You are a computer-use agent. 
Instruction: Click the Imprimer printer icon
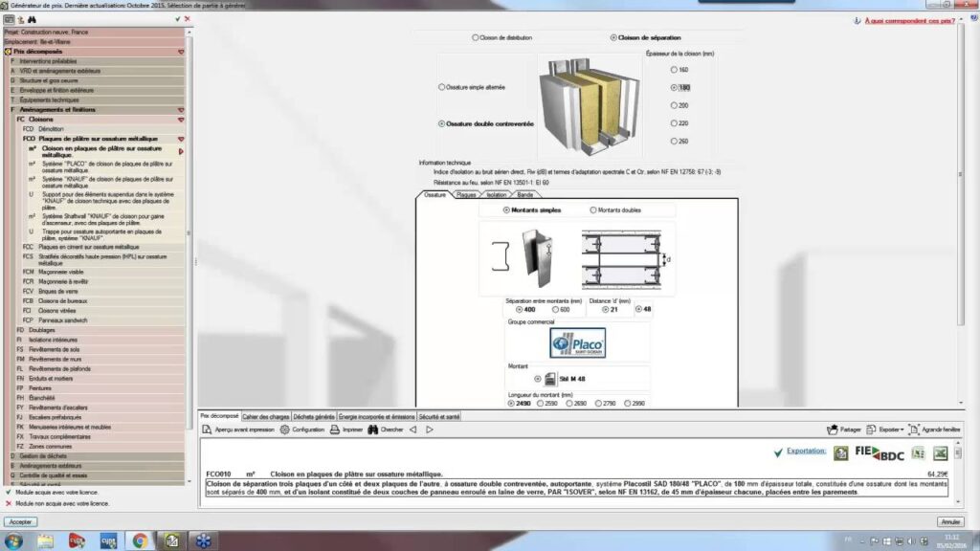[x=347, y=430]
